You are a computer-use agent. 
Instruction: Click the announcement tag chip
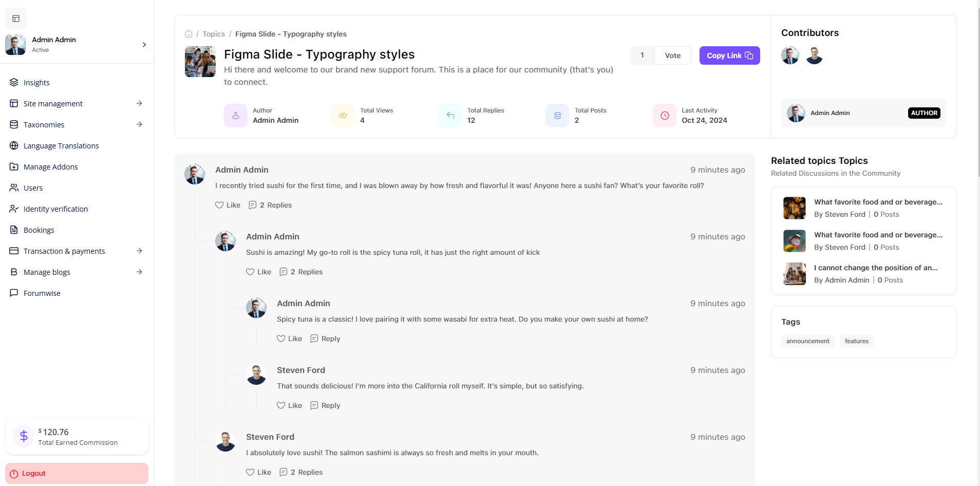coord(807,341)
